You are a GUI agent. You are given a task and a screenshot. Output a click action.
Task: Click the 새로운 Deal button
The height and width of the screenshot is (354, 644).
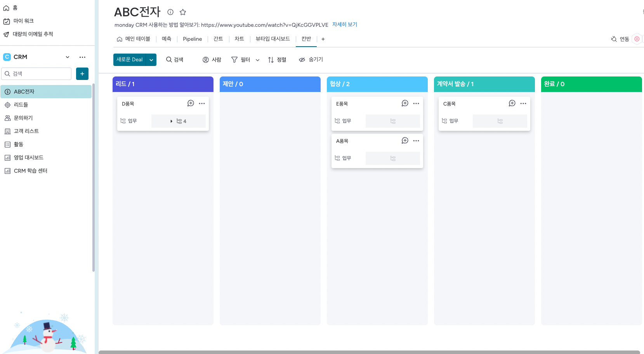[x=130, y=60]
